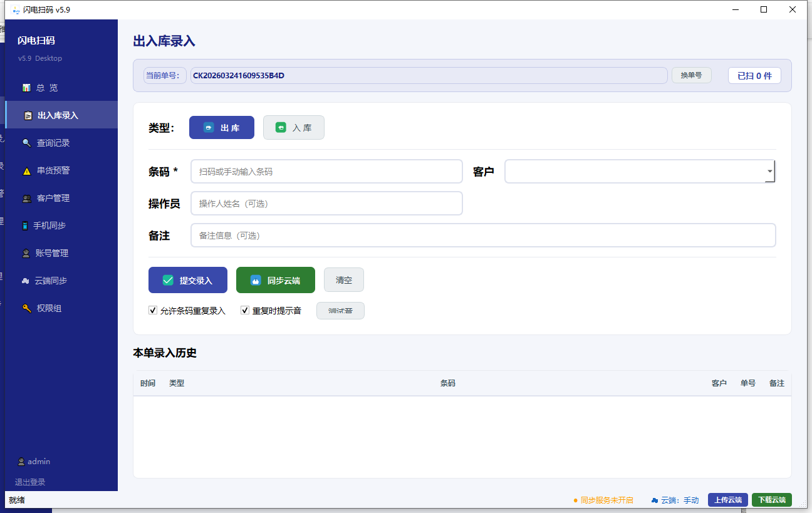Open the 出入库录入 sidebar menu item
Viewport: 812px width, 513px height.
58,115
